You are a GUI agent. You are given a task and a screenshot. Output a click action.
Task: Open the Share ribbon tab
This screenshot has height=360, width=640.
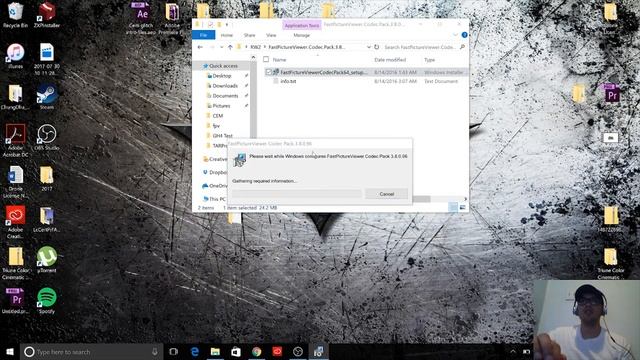click(x=249, y=35)
